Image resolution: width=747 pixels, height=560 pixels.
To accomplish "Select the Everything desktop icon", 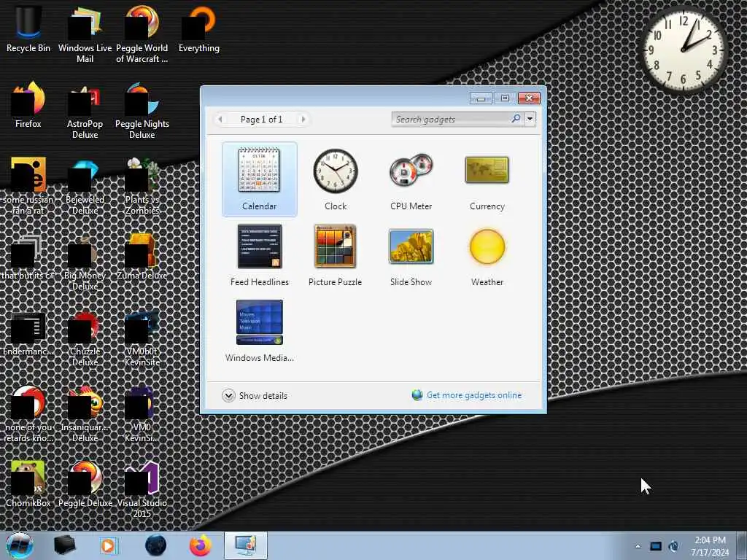I will (x=199, y=28).
